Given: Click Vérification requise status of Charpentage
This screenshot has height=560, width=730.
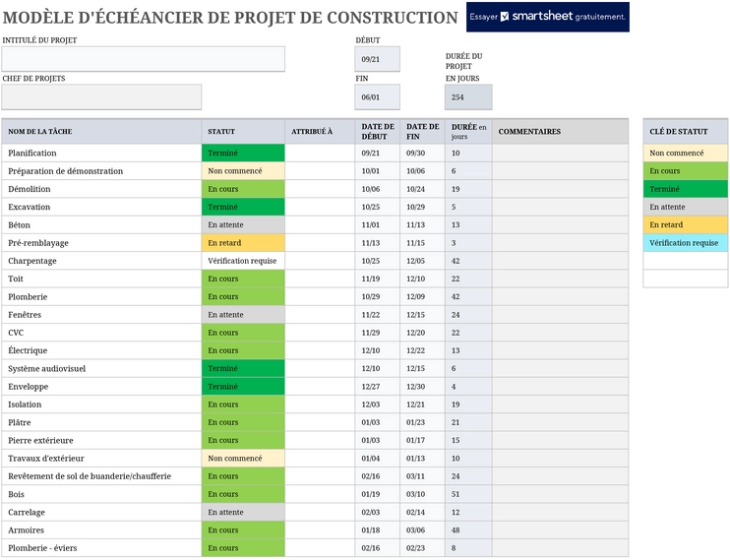Looking at the screenshot, I should pos(243,261).
